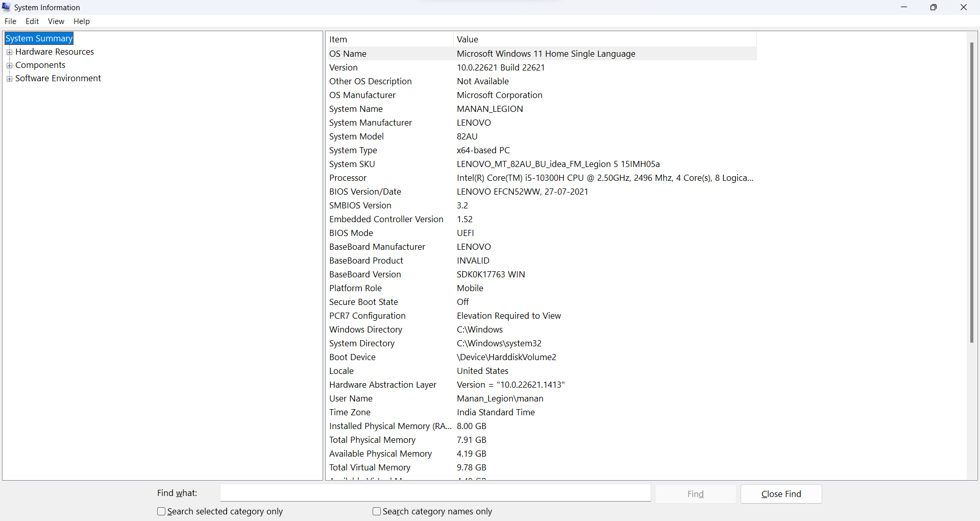This screenshot has width=980, height=521.
Task: Select the Installed Physical Memory row
Action: [541, 426]
